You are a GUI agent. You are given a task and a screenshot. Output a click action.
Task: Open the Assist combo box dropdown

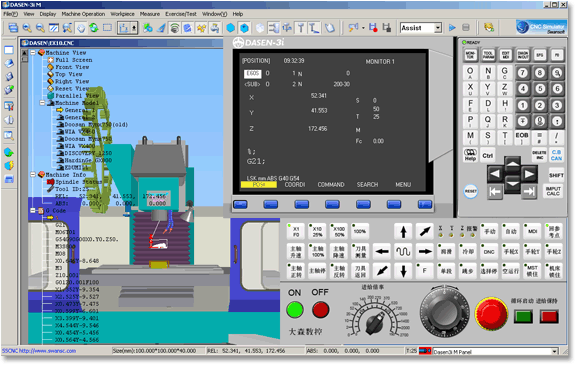438,28
